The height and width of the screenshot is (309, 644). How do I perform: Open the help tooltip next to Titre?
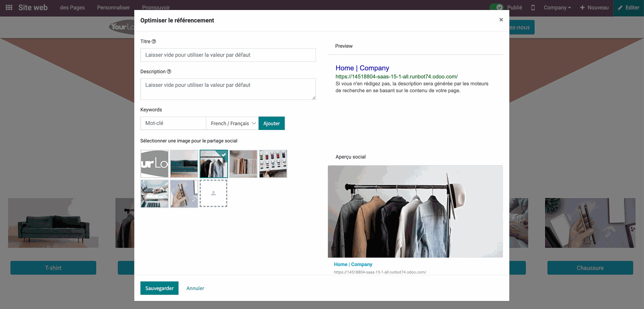154,41
